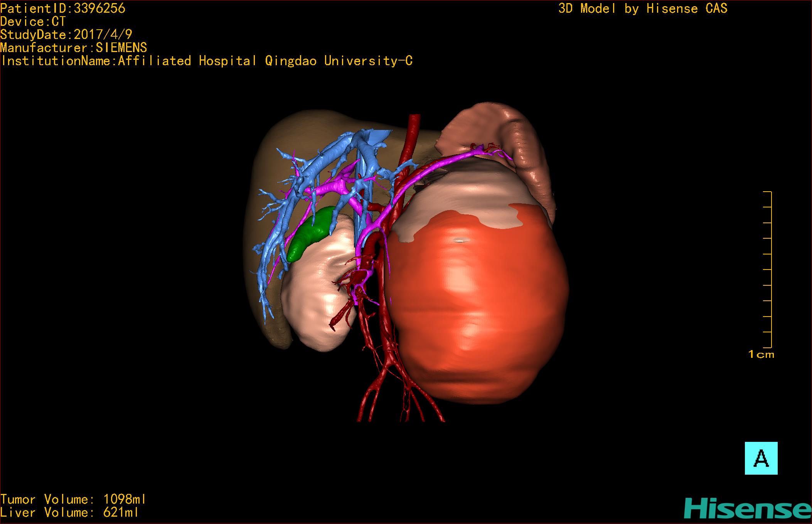The image size is (812, 524).
Task: Click the 3D Model by Hisense CAS title
Action: coord(642,8)
